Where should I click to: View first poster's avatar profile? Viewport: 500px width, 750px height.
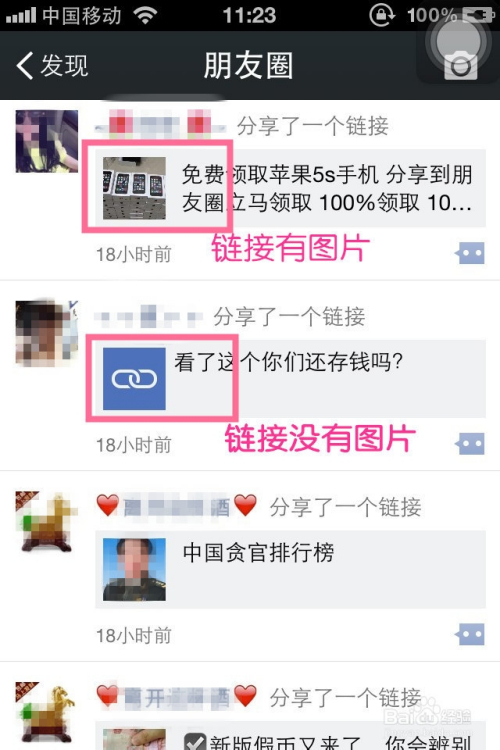pos(47,141)
